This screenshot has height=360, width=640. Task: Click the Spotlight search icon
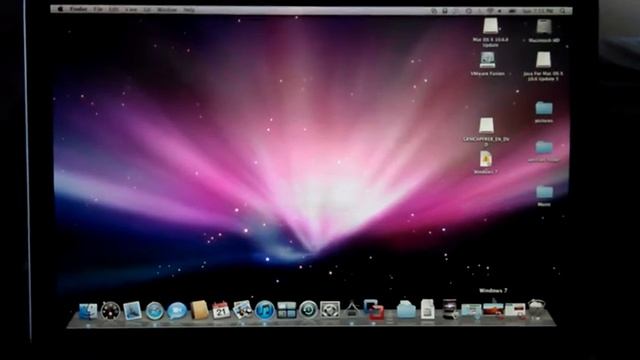point(563,11)
